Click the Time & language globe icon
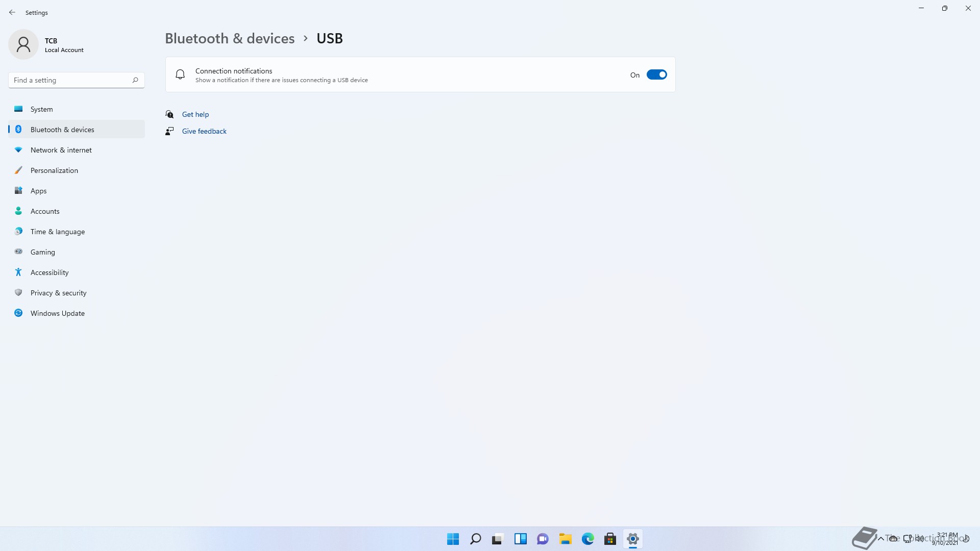980x551 pixels. tap(18, 231)
